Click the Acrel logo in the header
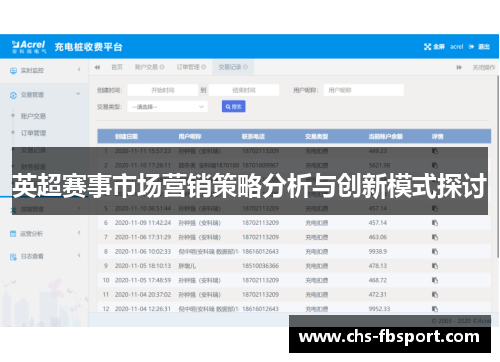 coord(29,47)
